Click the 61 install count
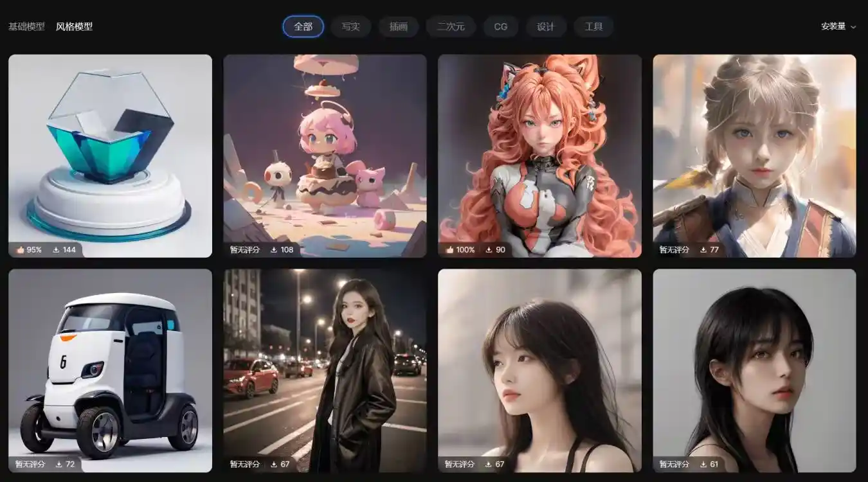The height and width of the screenshot is (482, 868). 714,464
